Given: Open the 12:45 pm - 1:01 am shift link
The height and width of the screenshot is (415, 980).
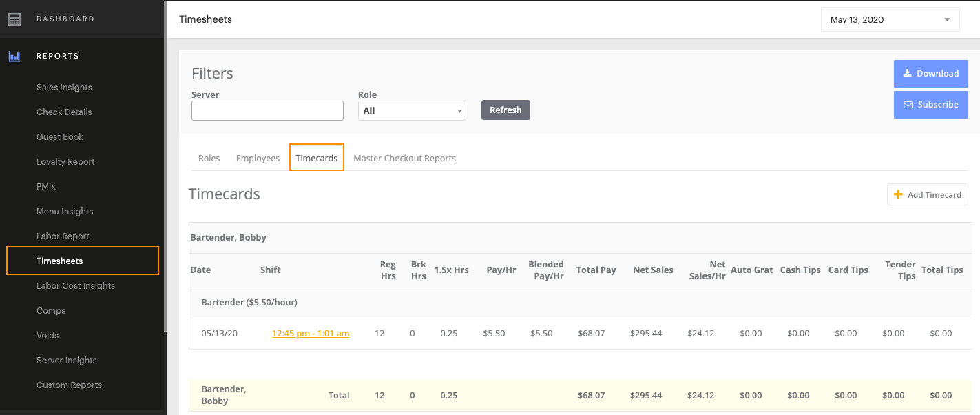Looking at the screenshot, I should 310,333.
